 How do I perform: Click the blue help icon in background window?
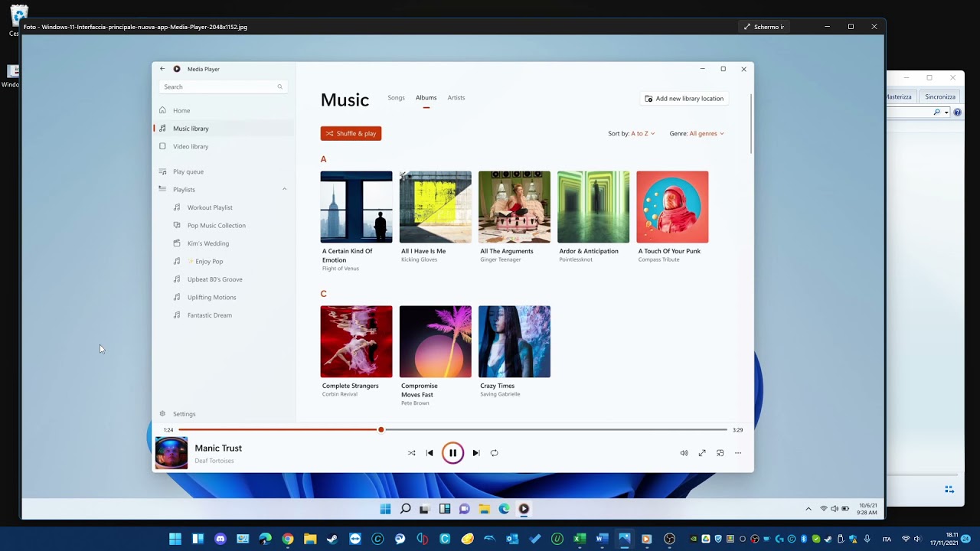[957, 112]
